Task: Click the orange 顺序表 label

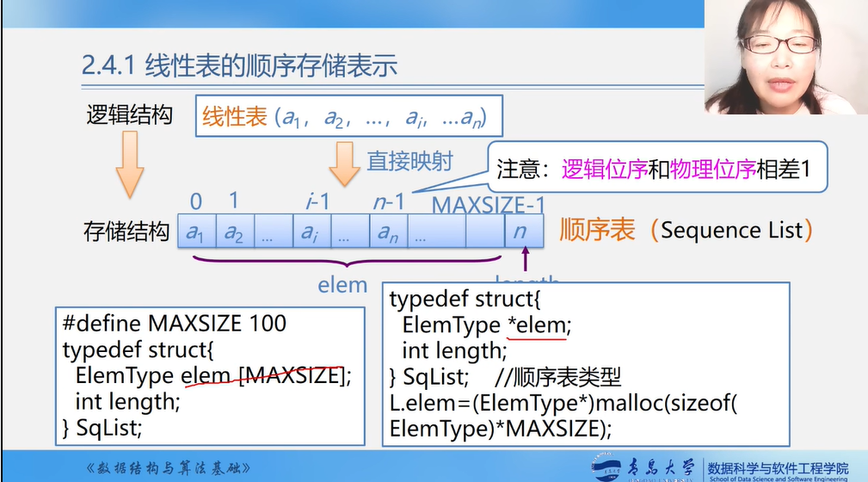Action: pyautogui.click(x=597, y=230)
